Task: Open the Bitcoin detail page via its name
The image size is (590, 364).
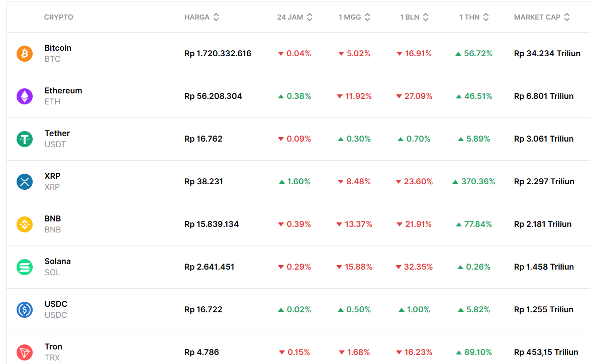Action: coord(57,48)
